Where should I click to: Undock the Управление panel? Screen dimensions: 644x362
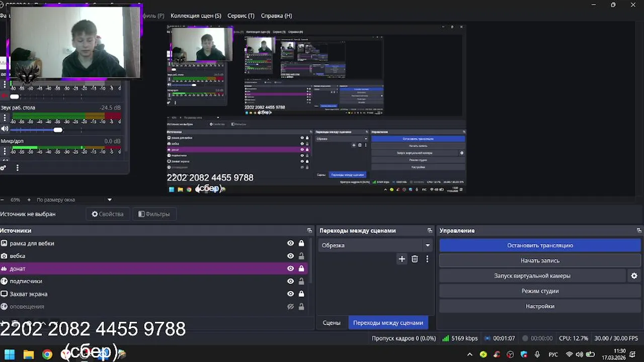639,230
